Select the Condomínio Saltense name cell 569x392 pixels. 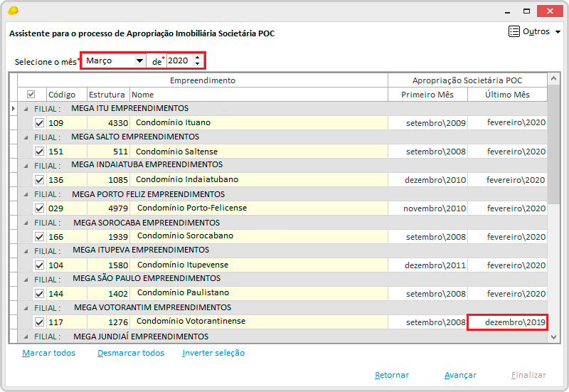tap(259, 152)
